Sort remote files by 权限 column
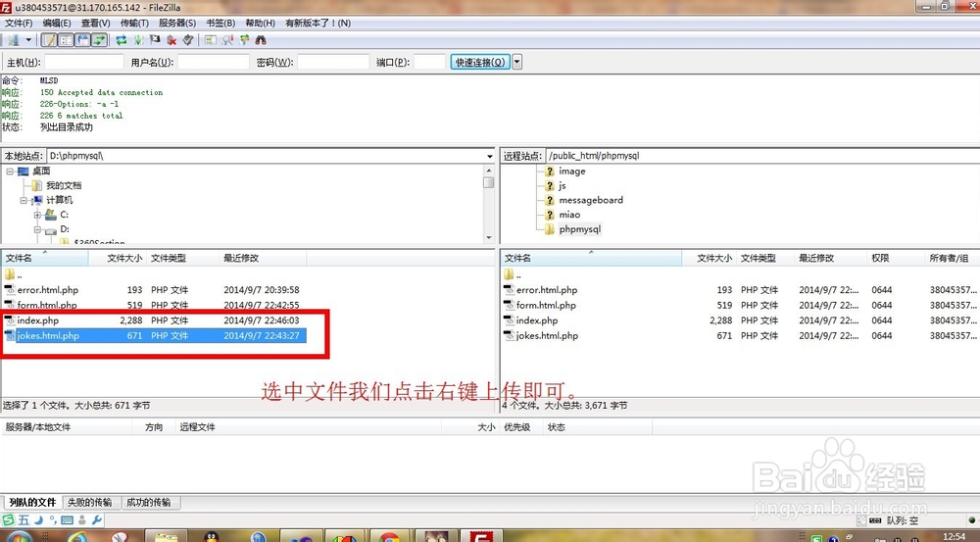This screenshot has width=980, height=542. click(896, 258)
